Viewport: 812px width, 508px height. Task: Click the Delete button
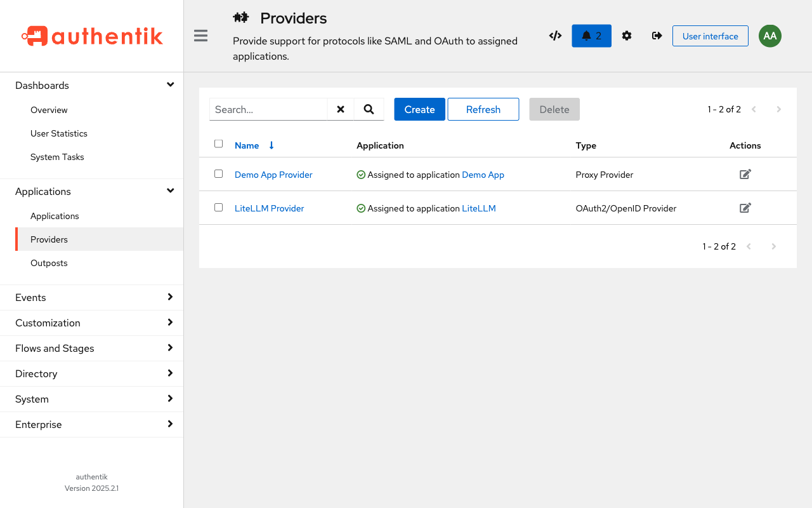554,109
